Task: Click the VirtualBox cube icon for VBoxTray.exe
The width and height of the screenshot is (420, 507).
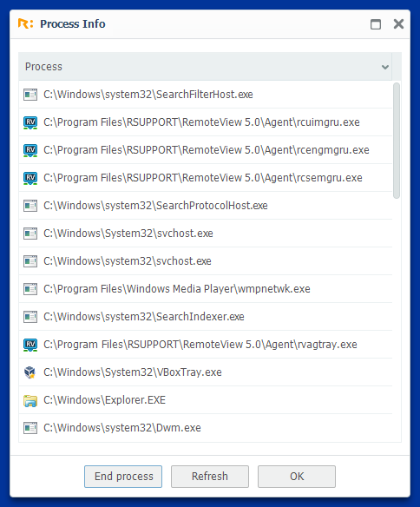Action: [30, 372]
